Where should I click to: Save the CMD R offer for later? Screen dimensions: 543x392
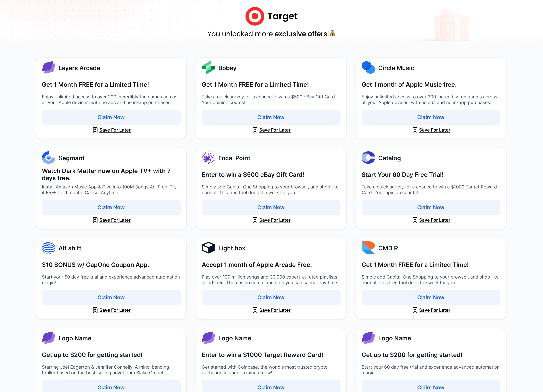tap(431, 310)
